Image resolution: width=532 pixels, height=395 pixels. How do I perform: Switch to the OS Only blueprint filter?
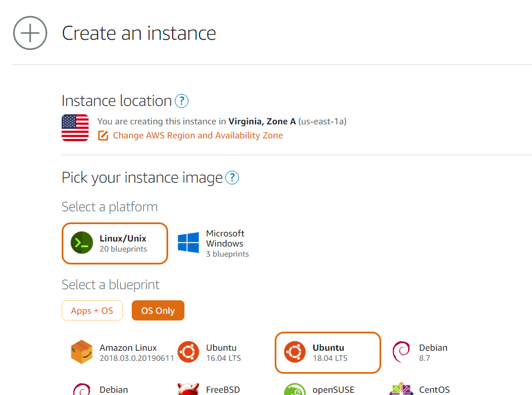(158, 310)
